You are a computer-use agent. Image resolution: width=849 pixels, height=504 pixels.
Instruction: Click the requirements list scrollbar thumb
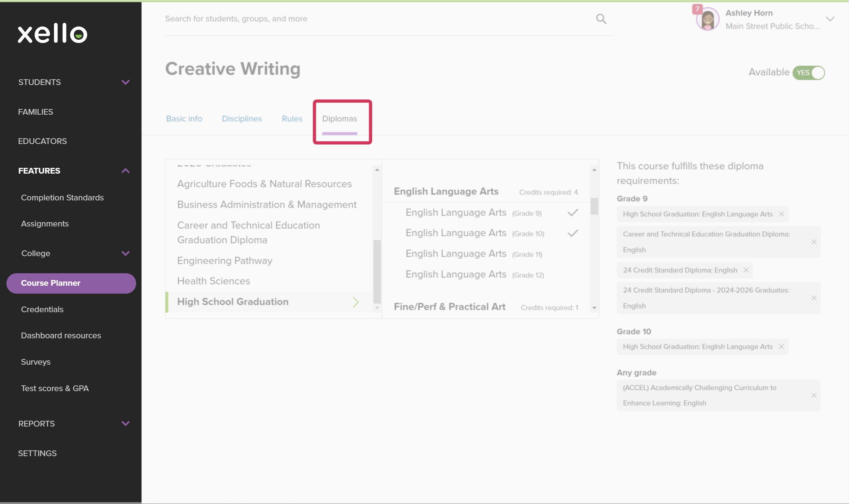click(594, 206)
